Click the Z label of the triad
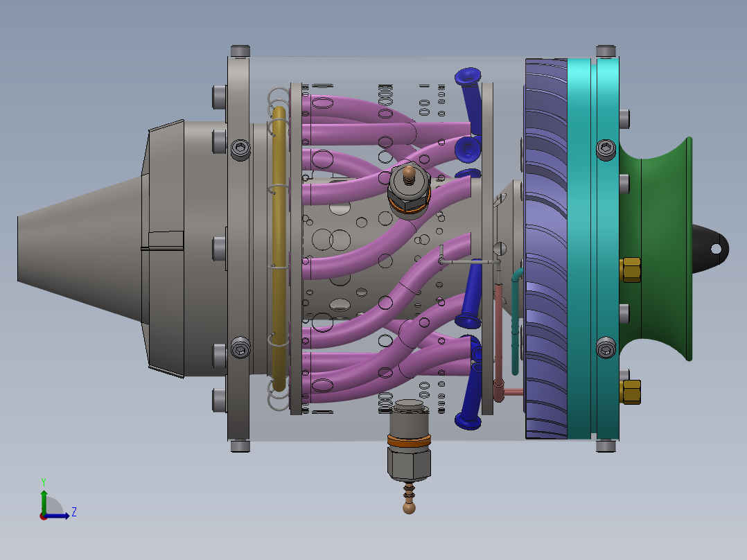The width and height of the screenshot is (747, 560). click(74, 512)
